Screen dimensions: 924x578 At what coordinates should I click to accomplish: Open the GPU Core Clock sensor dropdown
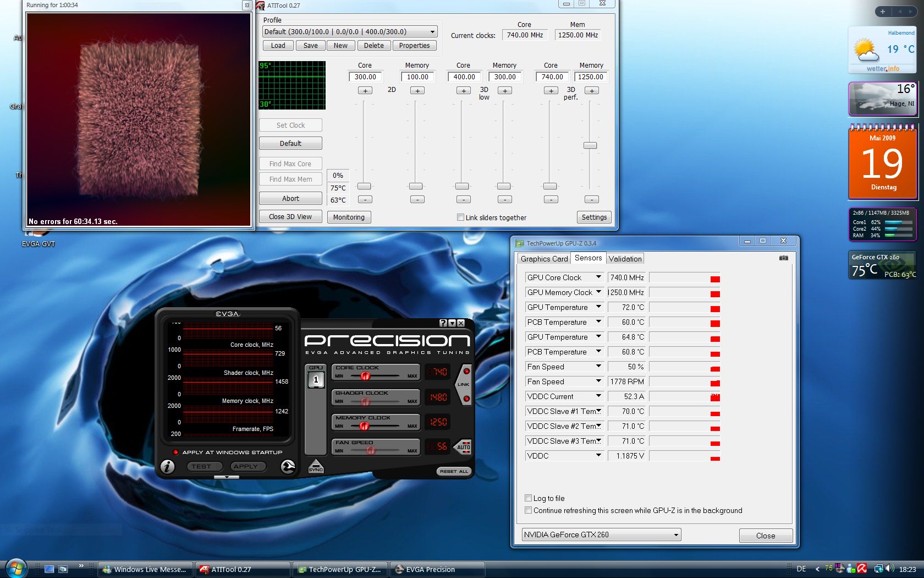click(x=598, y=277)
